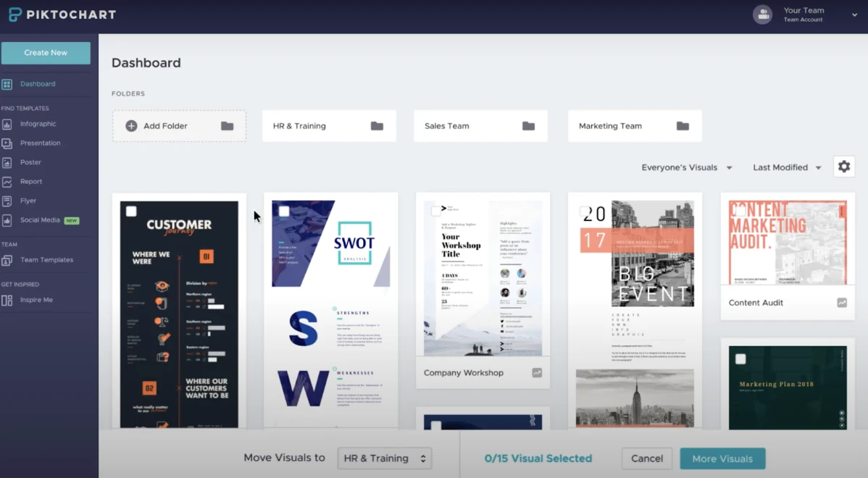Viewport: 868px width, 478px height.
Task: Click the Create New button
Action: 46,53
